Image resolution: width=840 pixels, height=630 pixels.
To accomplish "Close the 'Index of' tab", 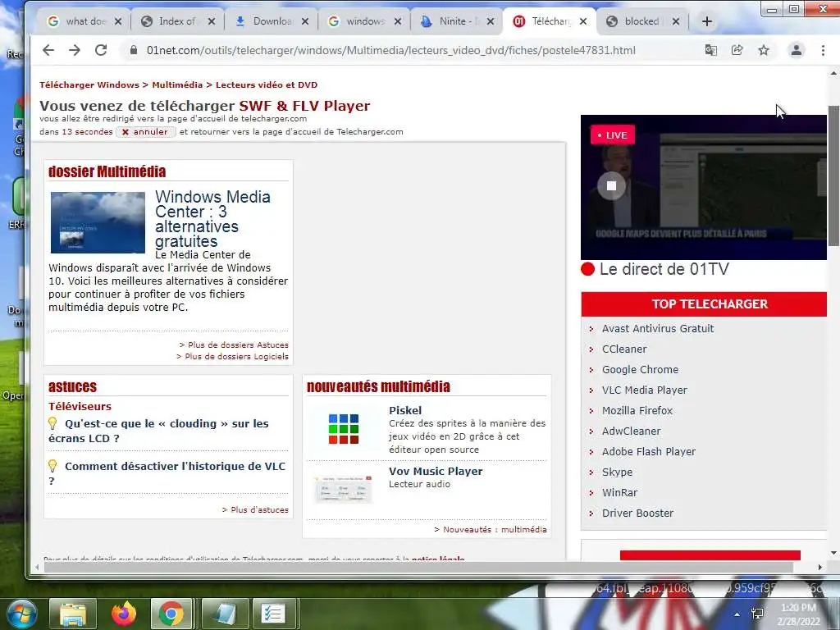I will tap(212, 21).
